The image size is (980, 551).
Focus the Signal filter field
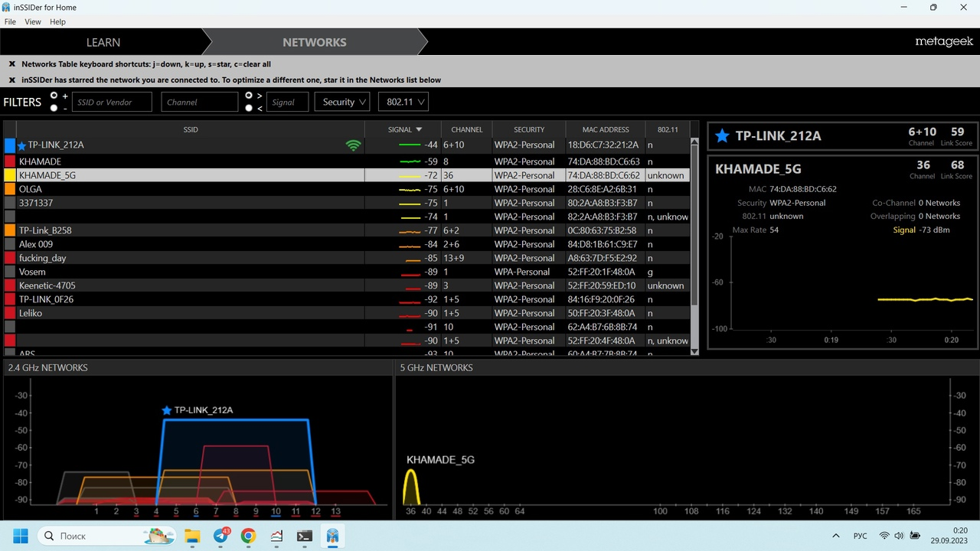(287, 102)
